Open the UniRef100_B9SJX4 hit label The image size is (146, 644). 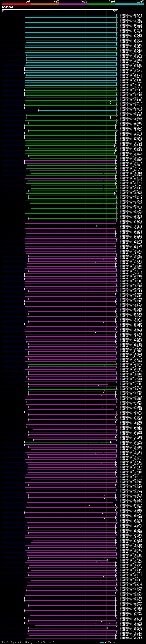click(x=131, y=25)
